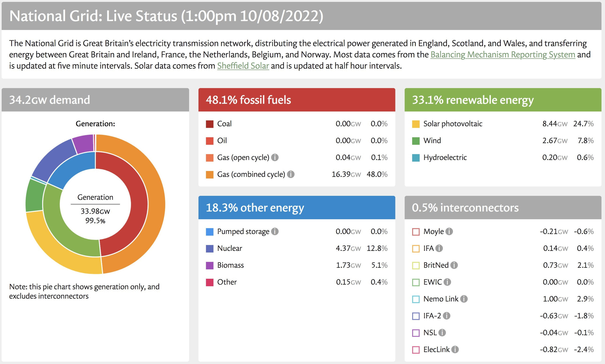Click the Nemo Link info icon
The image size is (605, 364).
[x=464, y=299]
